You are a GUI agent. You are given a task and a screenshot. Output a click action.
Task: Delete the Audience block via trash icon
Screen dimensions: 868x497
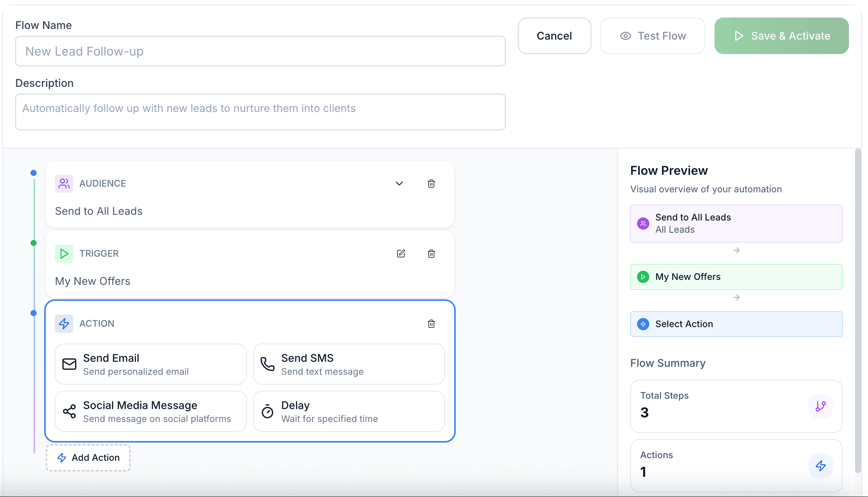pos(431,184)
